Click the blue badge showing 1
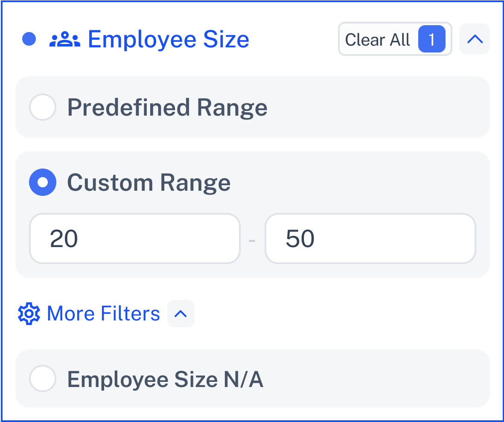The width and height of the screenshot is (504, 422). (x=431, y=39)
